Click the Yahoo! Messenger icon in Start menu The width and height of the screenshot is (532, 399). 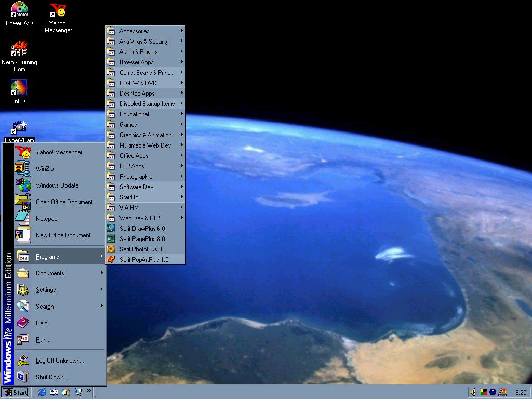pos(23,152)
